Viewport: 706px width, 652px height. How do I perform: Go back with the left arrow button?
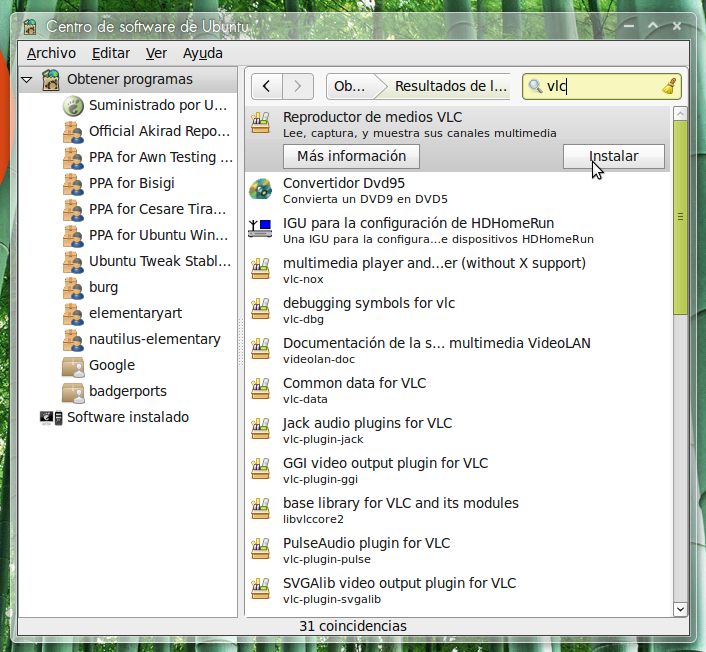coord(267,86)
